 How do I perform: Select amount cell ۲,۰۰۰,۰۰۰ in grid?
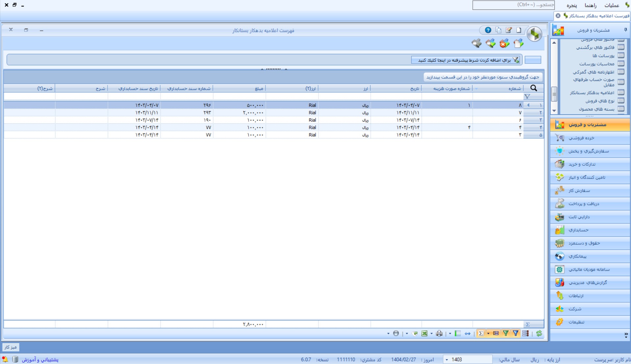click(240, 112)
